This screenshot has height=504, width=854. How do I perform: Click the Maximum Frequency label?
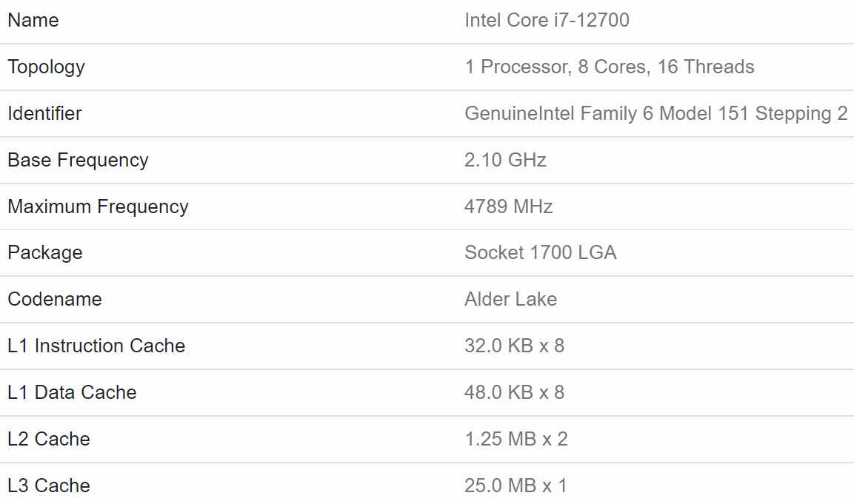tap(98, 206)
